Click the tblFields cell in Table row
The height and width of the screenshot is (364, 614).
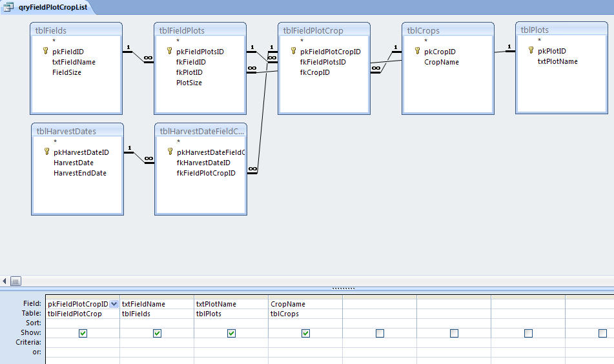pyautogui.click(x=157, y=314)
